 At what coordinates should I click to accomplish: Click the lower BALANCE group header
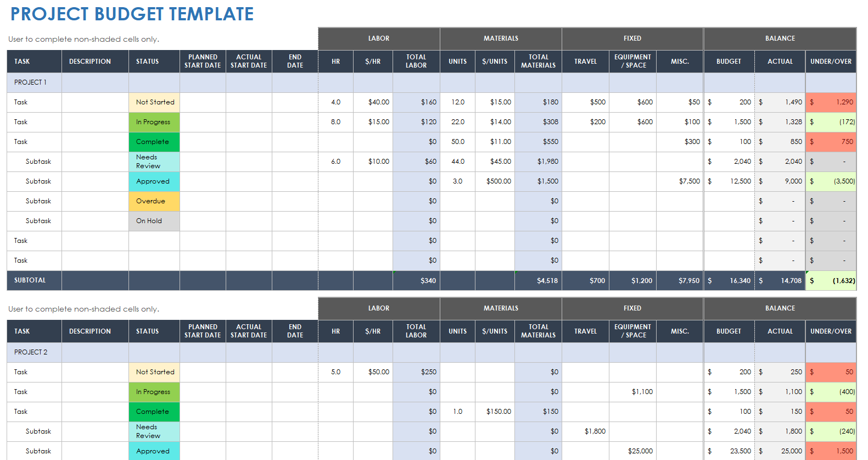780,308
